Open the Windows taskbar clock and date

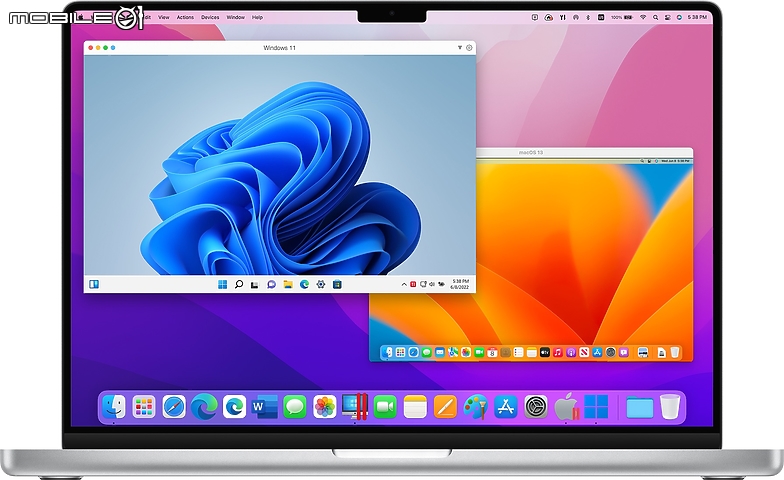(x=460, y=284)
